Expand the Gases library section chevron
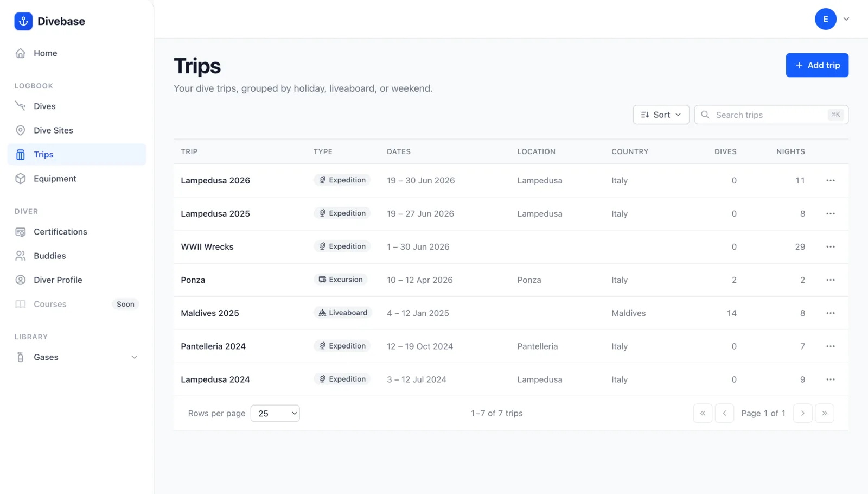The width and height of the screenshot is (868, 494). 134,357
